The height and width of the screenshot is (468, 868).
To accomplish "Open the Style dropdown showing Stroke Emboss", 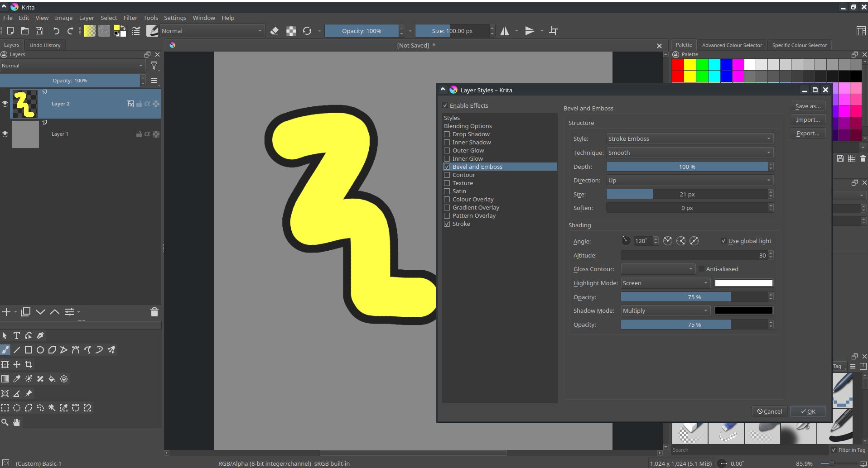I will [x=689, y=138].
